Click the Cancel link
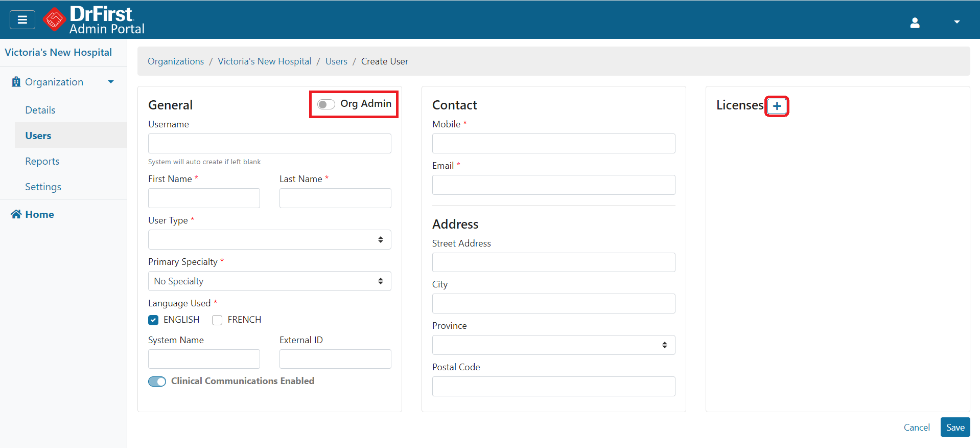980x448 pixels. [917, 428]
